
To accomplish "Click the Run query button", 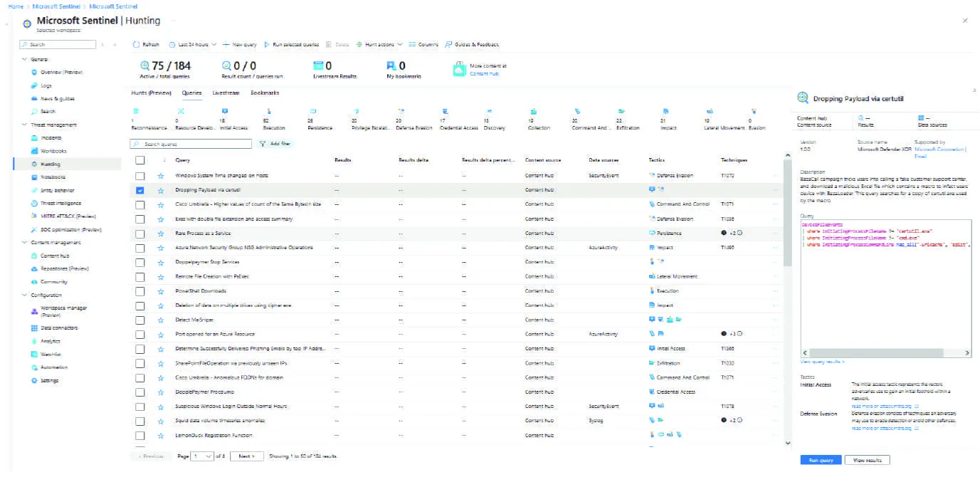I will click(821, 461).
